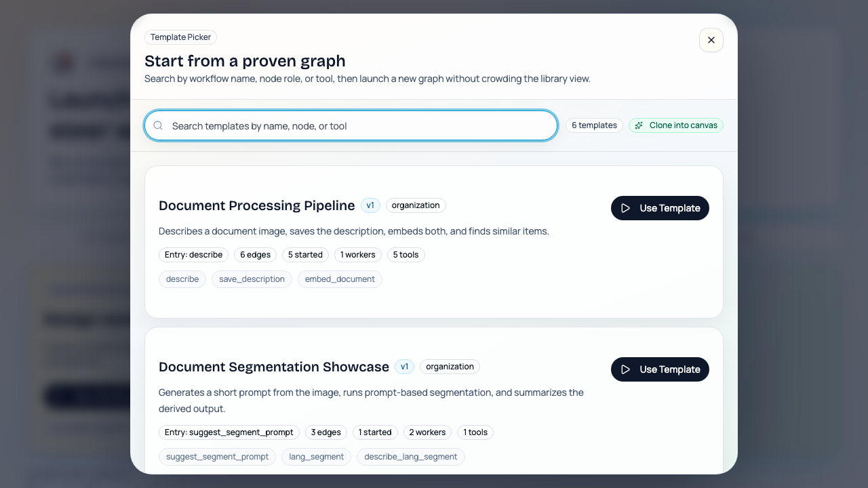Image resolution: width=868 pixels, height=488 pixels.
Task: Click the search magnifier icon
Action: coord(158,125)
